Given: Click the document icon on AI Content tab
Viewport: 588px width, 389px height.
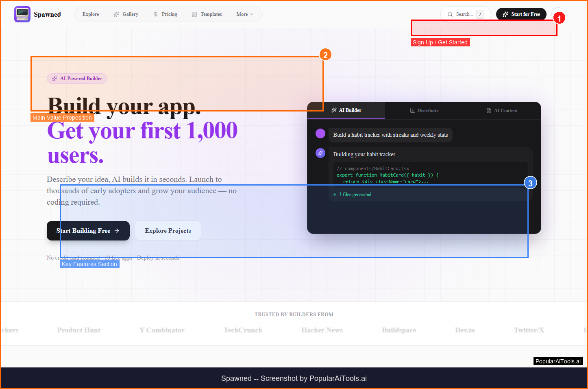Looking at the screenshot, I should 489,111.
